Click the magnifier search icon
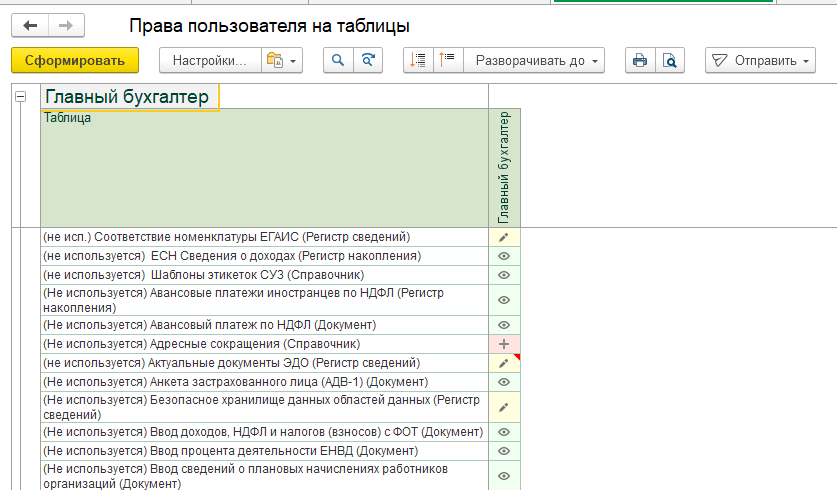 pyautogui.click(x=338, y=61)
